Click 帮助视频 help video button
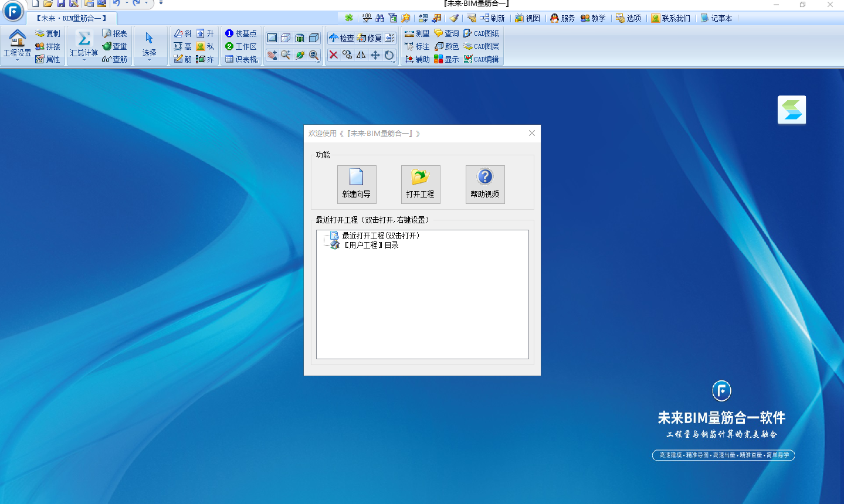This screenshot has width=844, height=504. 485,185
